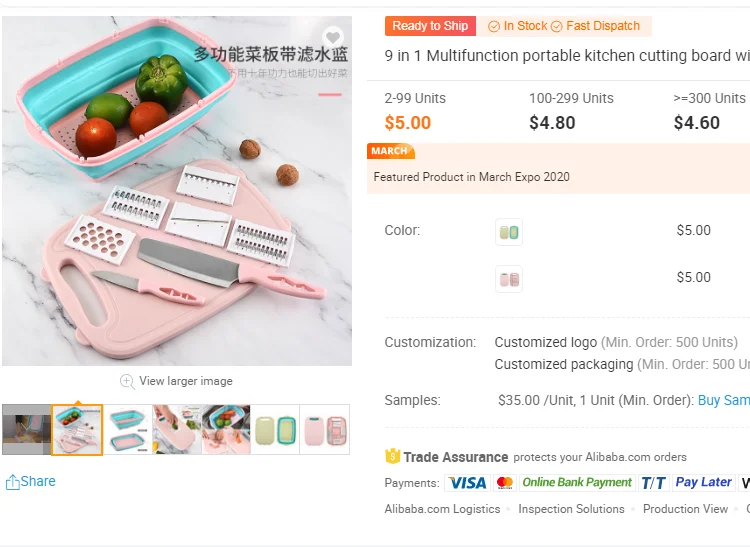The width and height of the screenshot is (750, 547).
Task: Click the magnifier View larger image icon
Action: 127,381
